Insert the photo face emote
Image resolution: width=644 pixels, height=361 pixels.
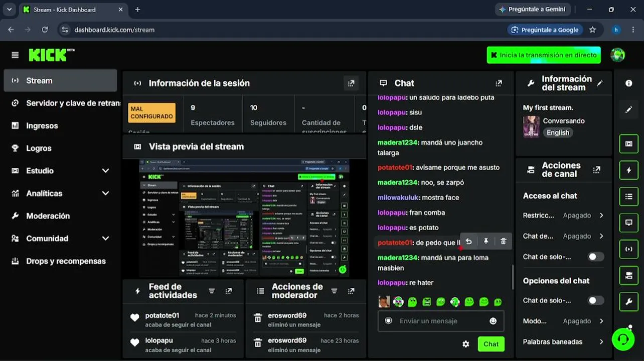click(384, 301)
